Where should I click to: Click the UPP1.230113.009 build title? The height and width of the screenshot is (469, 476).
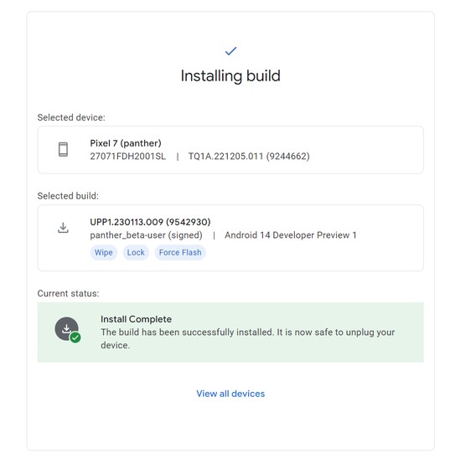tap(150, 222)
